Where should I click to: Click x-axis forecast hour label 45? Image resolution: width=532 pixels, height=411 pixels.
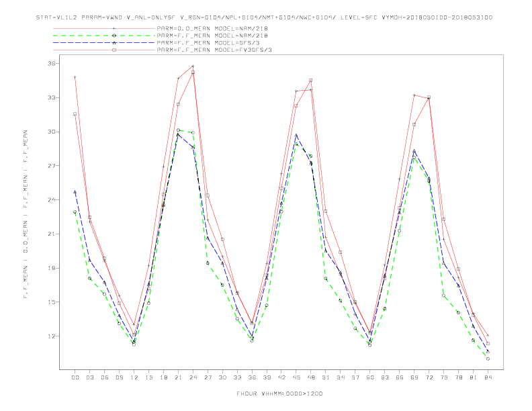coord(296,377)
